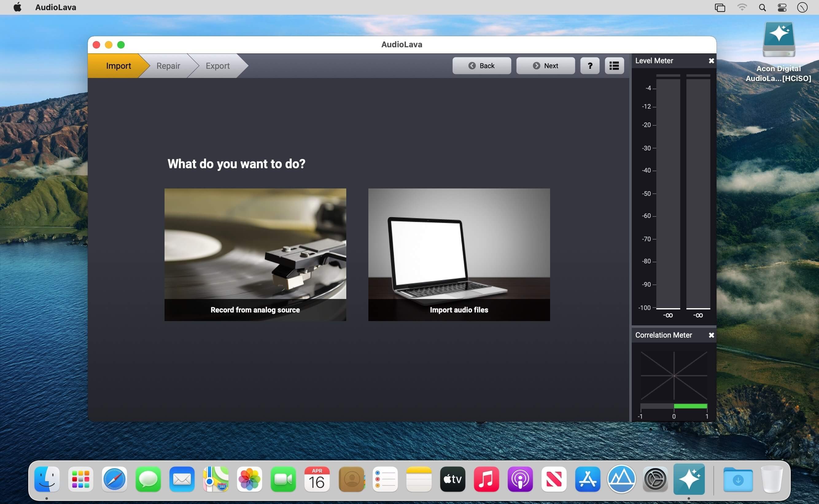Image resolution: width=819 pixels, height=504 pixels.
Task: Launch the Music app from the Dock
Action: 486,479
